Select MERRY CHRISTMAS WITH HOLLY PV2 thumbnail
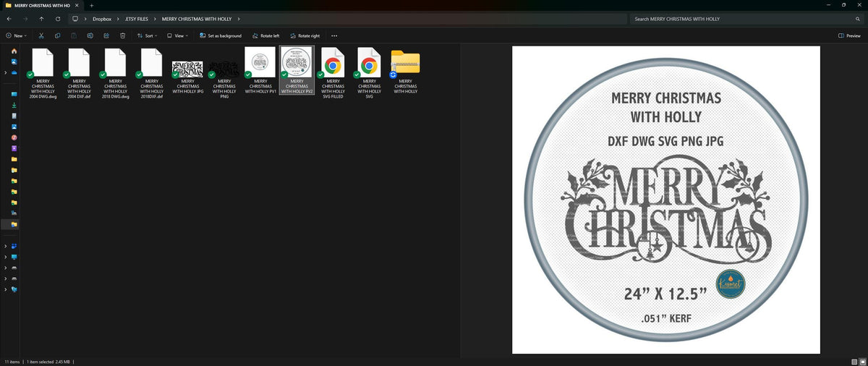This screenshot has height=366, width=868. click(x=297, y=71)
